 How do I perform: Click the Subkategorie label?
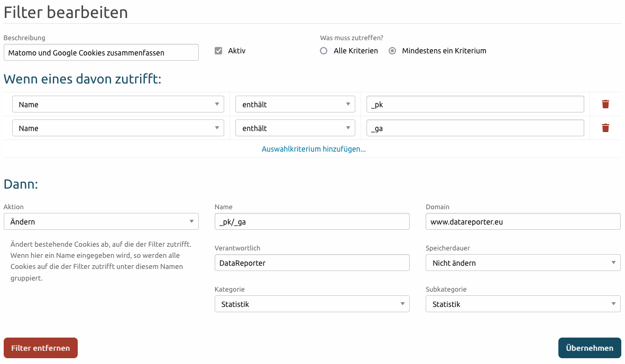pyautogui.click(x=446, y=289)
